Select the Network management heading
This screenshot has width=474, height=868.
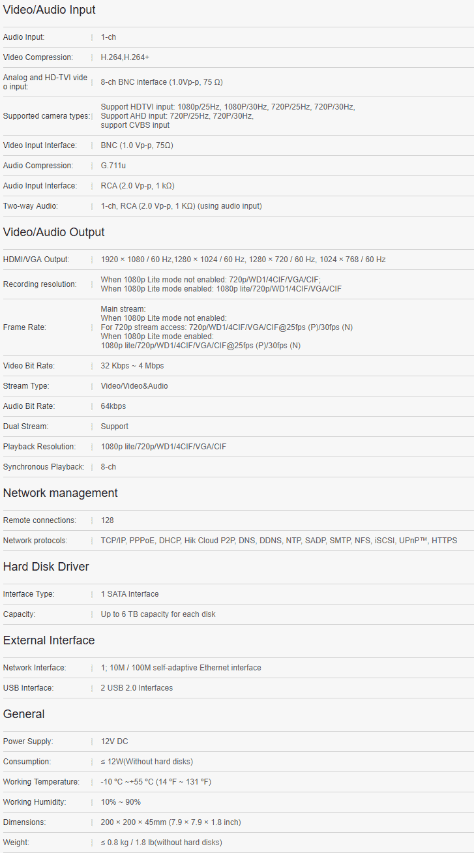tap(60, 493)
